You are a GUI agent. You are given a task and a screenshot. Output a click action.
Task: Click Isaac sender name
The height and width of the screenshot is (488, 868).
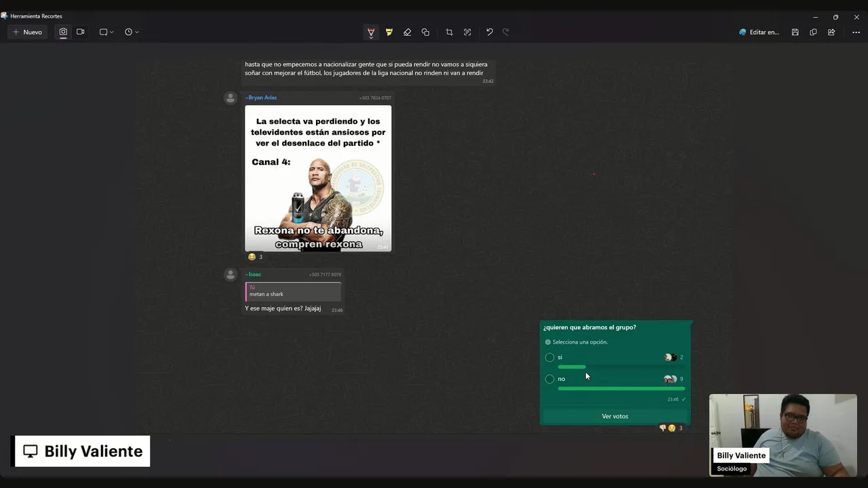[x=253, y=274]
